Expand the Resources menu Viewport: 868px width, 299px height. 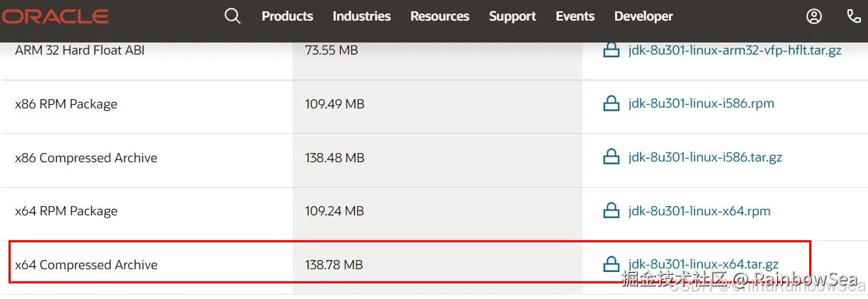point(439,16)
